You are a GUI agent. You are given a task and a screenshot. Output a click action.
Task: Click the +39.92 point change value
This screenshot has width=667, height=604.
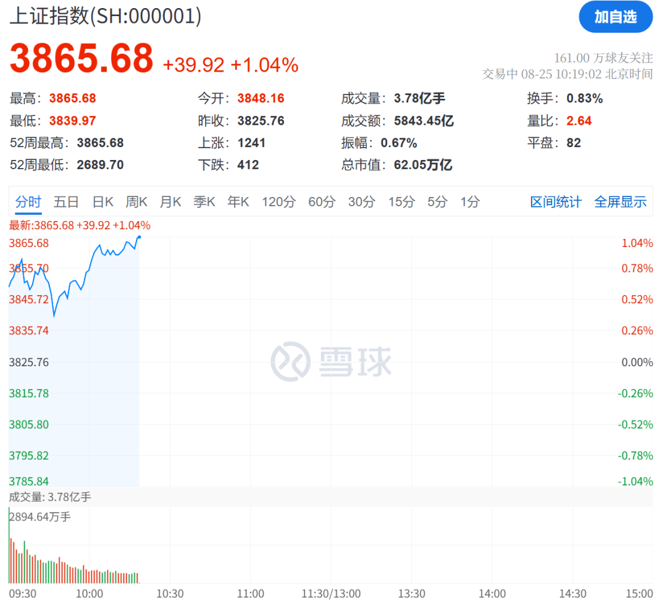point(193,65)
